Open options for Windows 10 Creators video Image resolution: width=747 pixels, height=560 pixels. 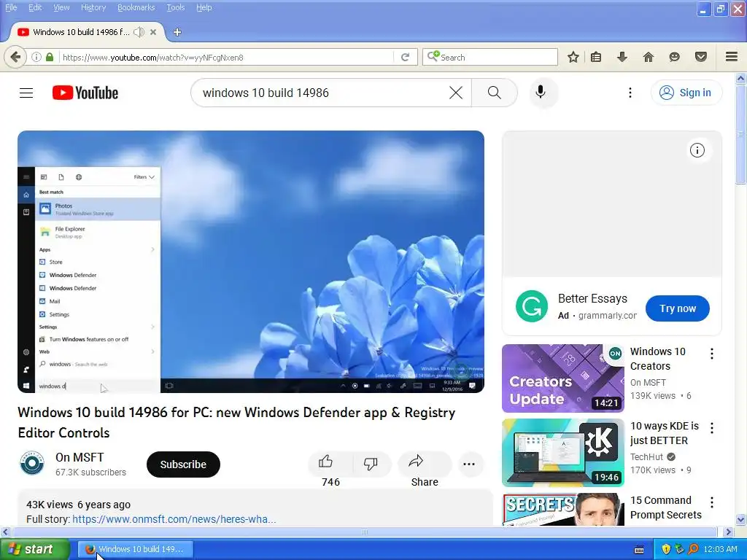(712, 354)
